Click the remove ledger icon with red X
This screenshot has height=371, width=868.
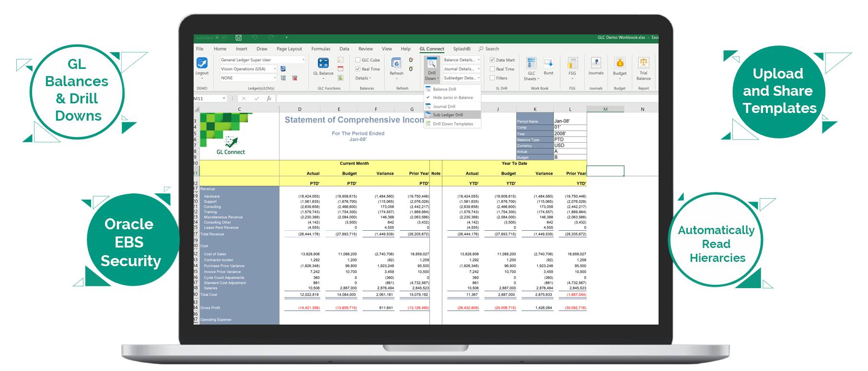[x=295, y=78]
